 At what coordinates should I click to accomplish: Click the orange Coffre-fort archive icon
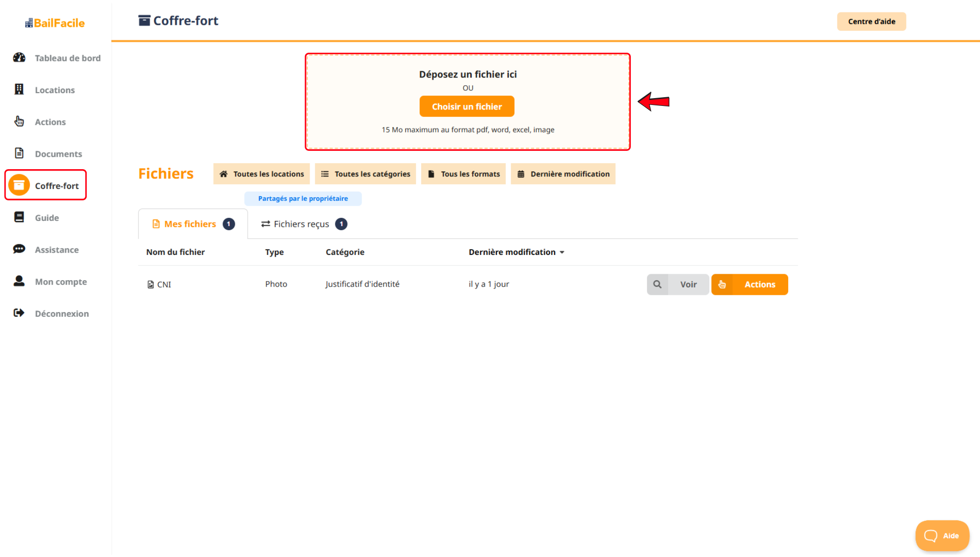(19, 185)
